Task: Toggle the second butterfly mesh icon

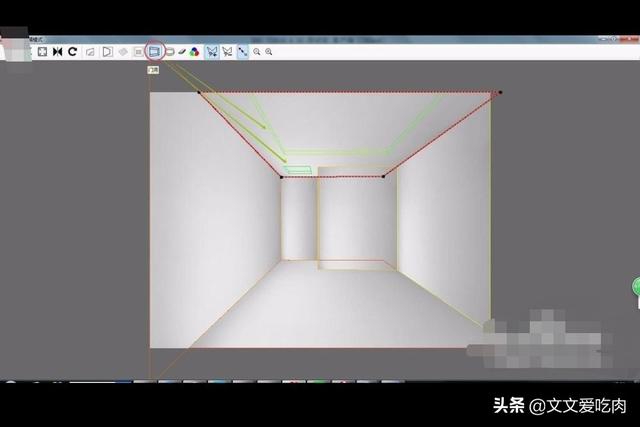Action: coord(228,50)
